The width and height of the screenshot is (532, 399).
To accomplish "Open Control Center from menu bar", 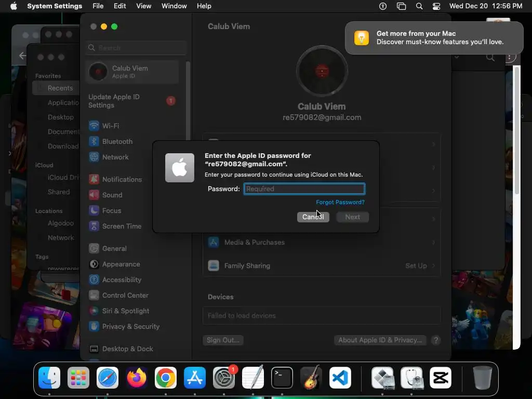I will coord(436,6).
